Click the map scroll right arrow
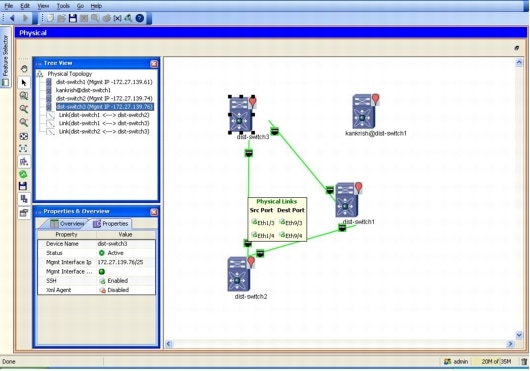This screenshot has height=371, width=530. [510, 344]
